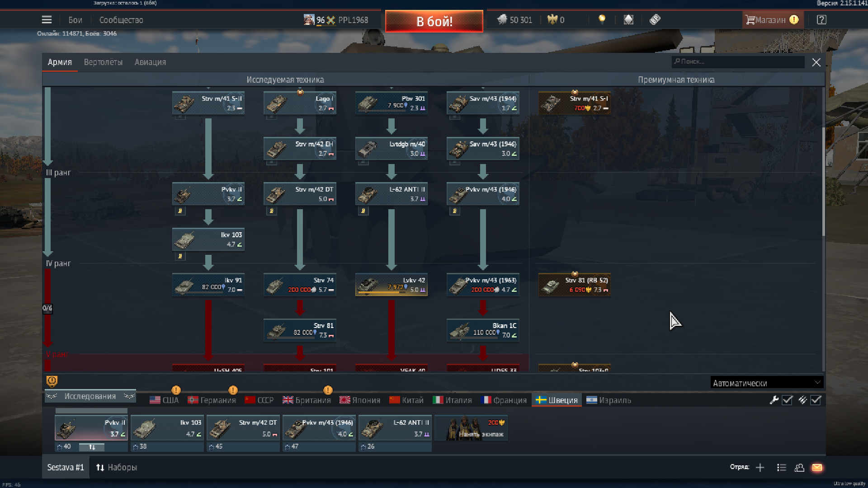Click the lightbulb tips icon
Viewport: 868px width, 488px height.
point(602,19)
